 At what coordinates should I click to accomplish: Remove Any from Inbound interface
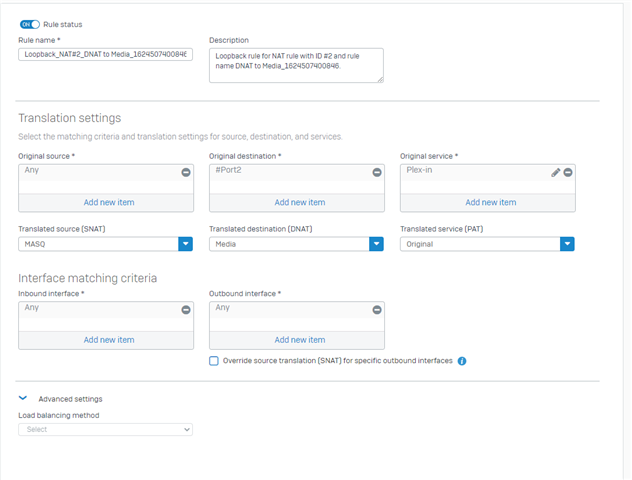(x=186, y=310)
